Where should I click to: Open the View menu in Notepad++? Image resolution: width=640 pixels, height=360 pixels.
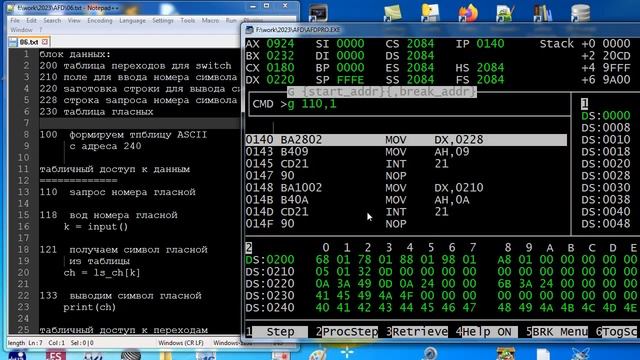pos(74,20)
